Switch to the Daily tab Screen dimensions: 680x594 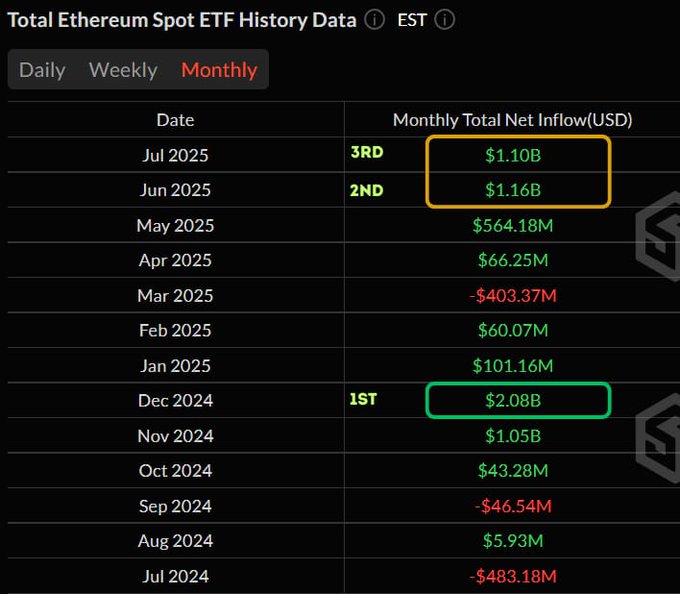42,70
